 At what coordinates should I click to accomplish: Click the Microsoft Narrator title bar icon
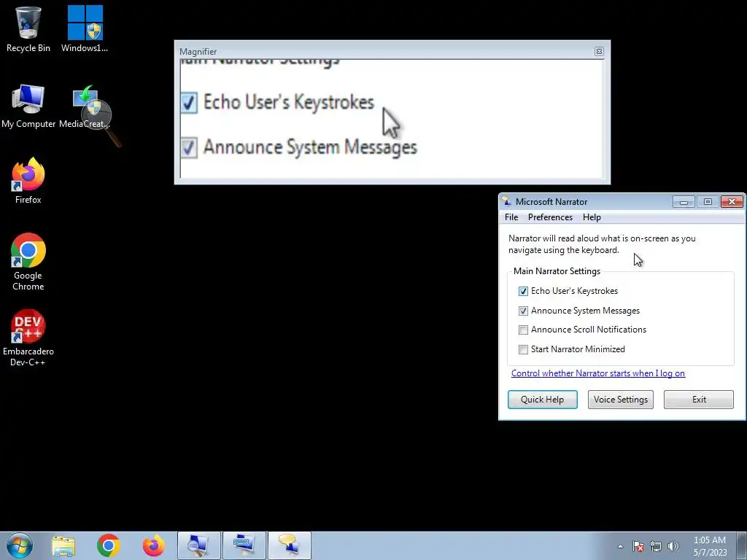click(x=506, y=201)
